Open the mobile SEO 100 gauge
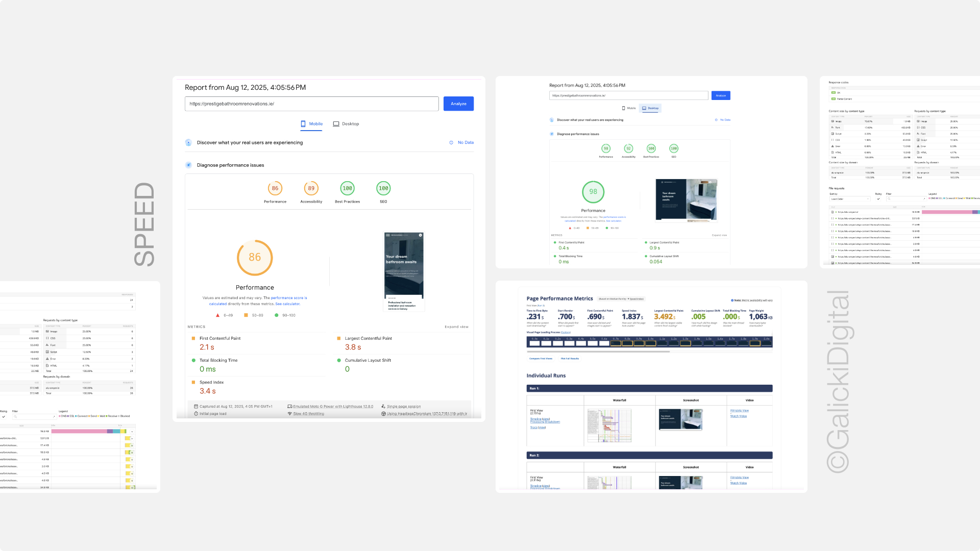The image size is (980, 551). 383,188
